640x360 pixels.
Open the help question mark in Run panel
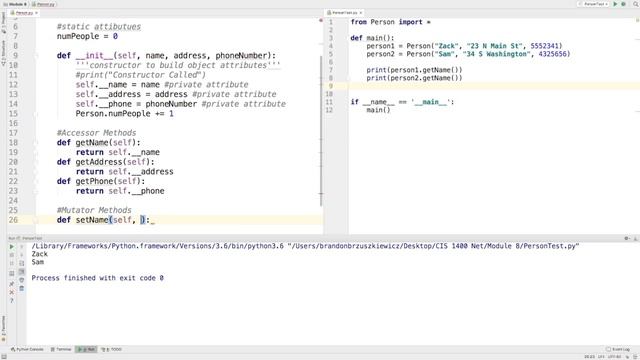click(12, 301)
